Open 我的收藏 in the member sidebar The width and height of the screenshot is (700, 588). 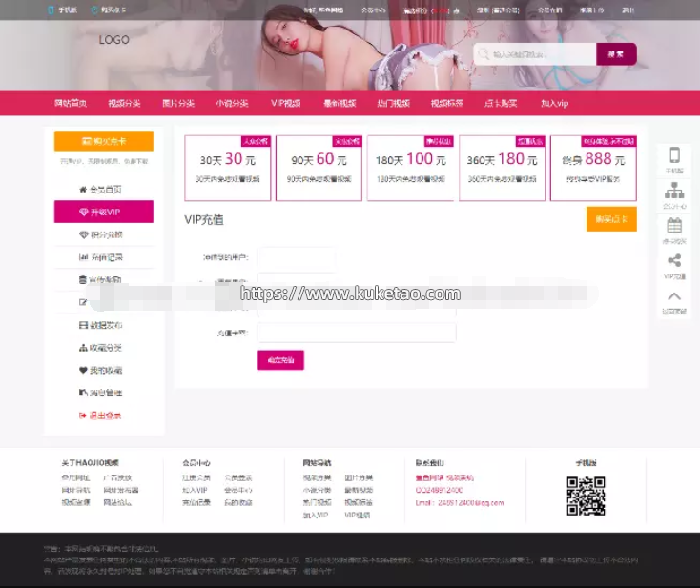[x=104, y=370]
